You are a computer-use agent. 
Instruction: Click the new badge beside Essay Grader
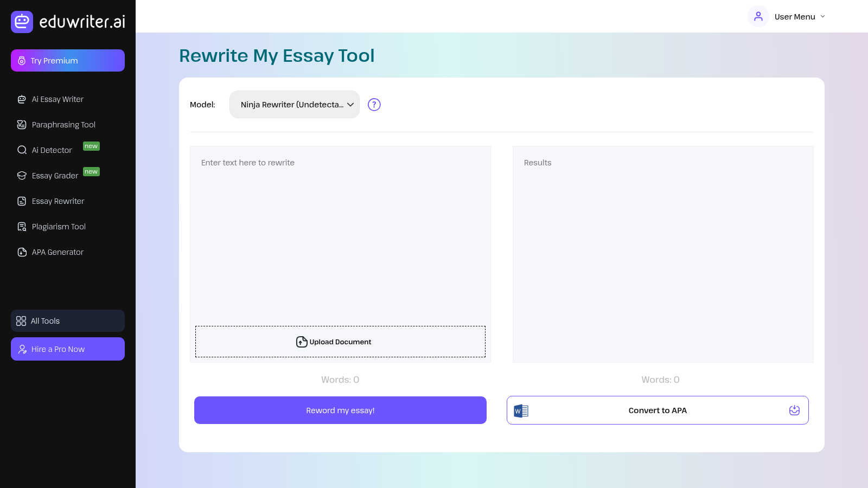coord(91,172)
